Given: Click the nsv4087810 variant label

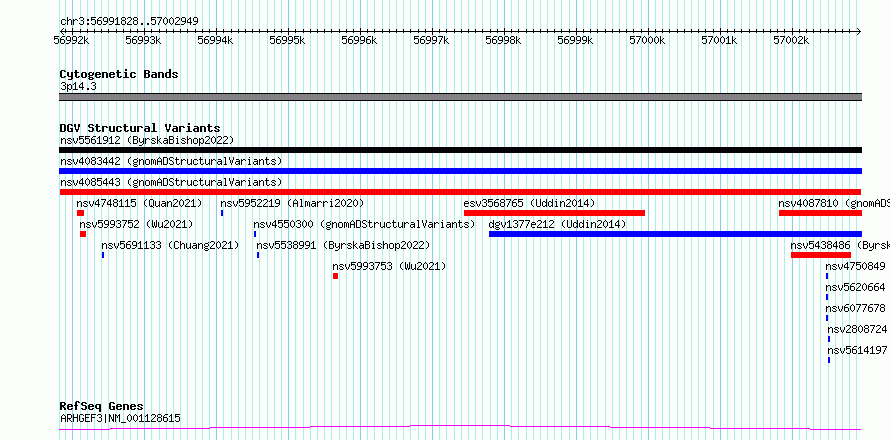Looking at the screenshot, I should [834, 203].
